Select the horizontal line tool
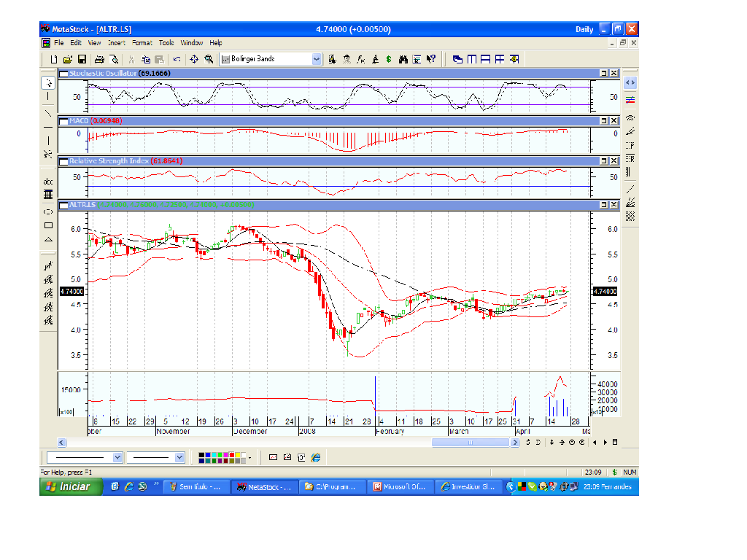This screenshot has height=560, width=747. pyautogui.click(x=48, y=127)
